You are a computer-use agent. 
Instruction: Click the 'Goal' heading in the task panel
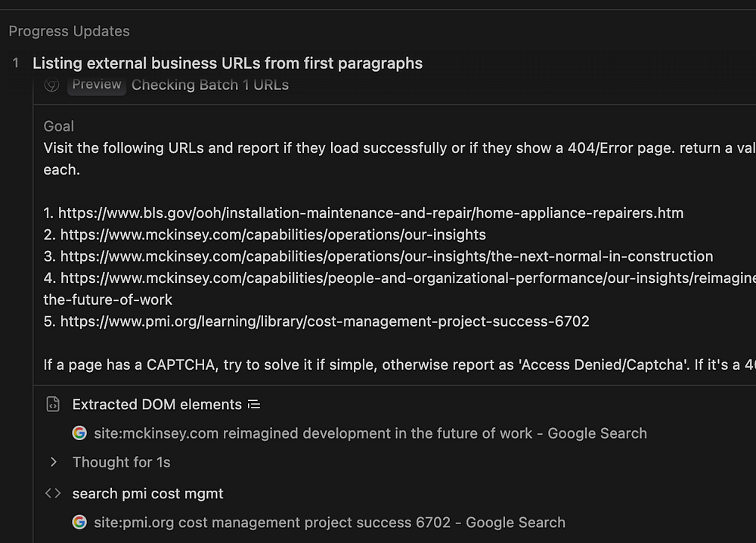pyautogui.click(x=59, y=126)
